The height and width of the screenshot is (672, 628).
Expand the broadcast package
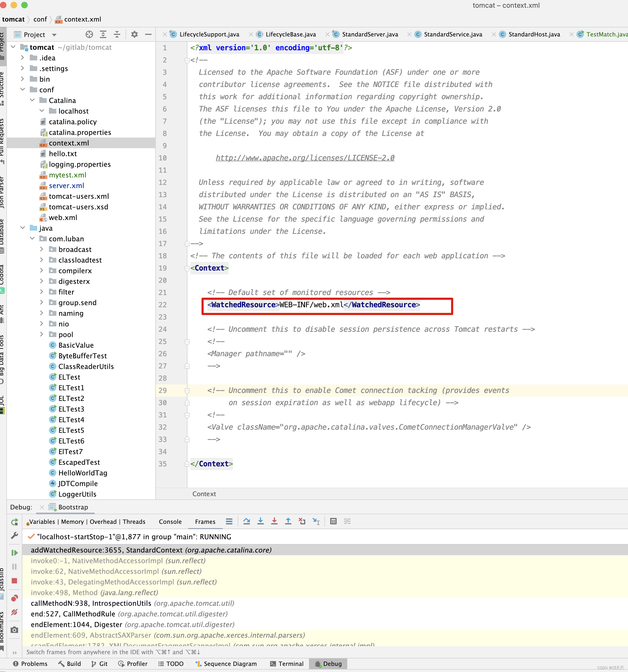[41, 249]
